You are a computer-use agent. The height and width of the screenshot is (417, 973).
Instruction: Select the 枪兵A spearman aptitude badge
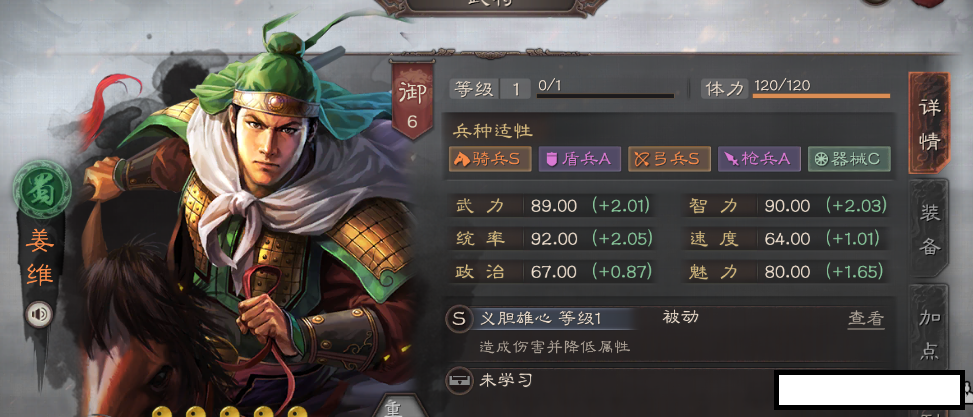pos(760,159)
